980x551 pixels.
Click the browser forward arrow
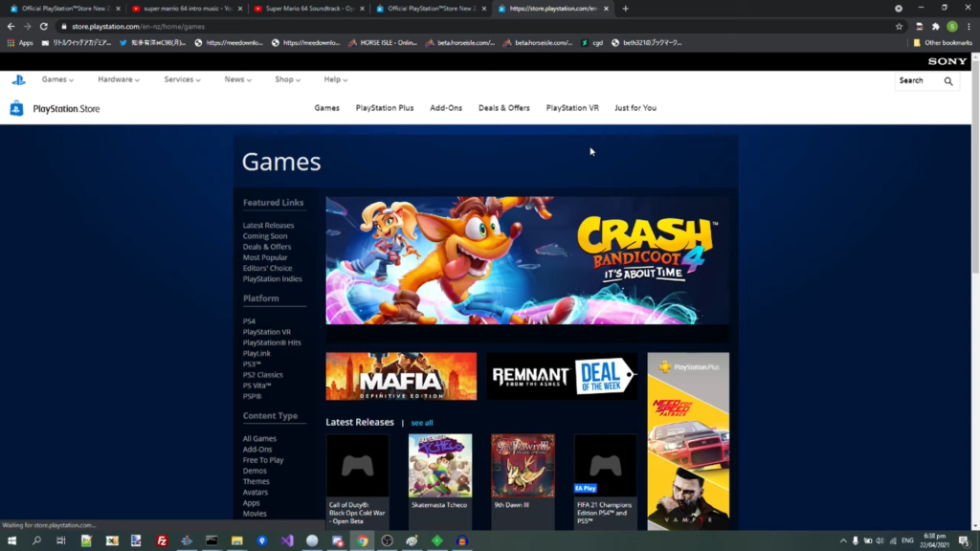[x=27, y=26]
